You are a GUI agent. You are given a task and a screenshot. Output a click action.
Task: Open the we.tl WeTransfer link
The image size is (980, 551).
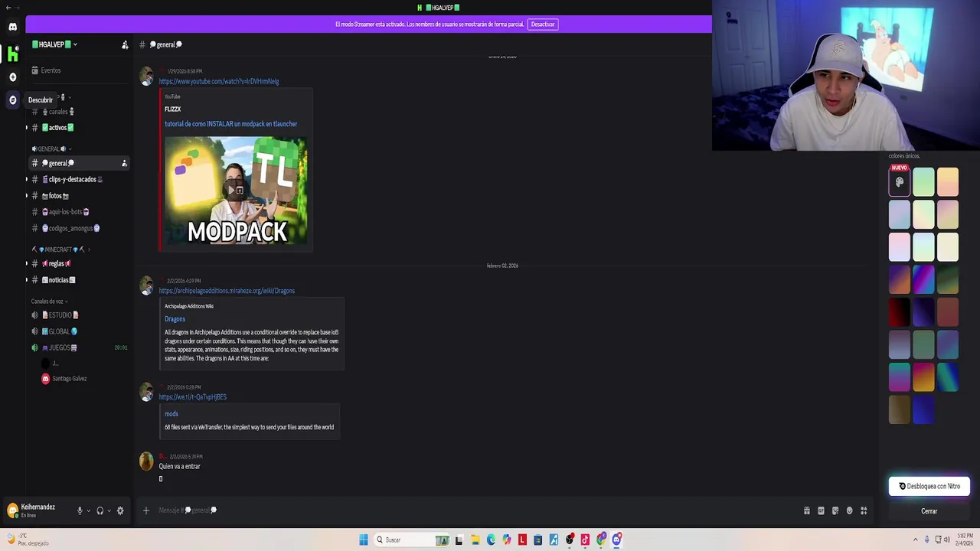[x=192, y=397]
